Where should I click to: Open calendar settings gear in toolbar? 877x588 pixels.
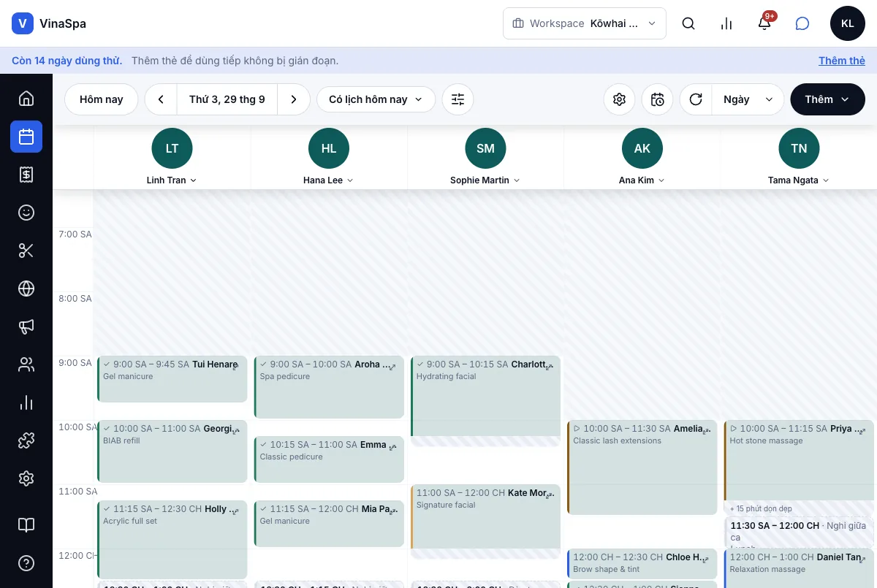620,99
